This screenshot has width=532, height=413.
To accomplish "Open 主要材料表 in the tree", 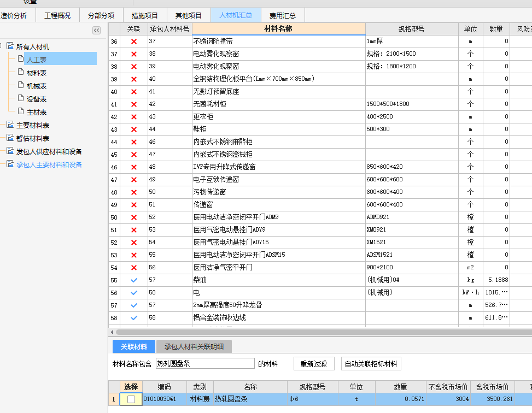I will tap(33, 126).
